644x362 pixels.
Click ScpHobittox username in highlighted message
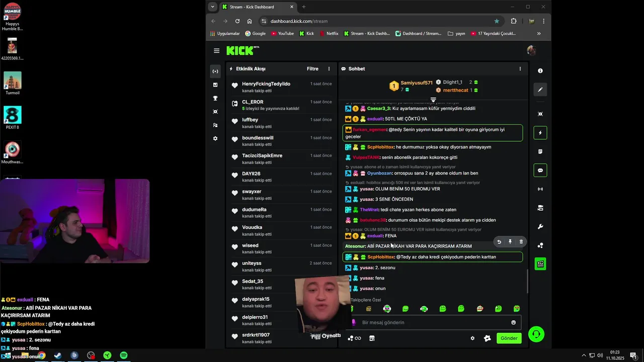click(x=381, y=257)
